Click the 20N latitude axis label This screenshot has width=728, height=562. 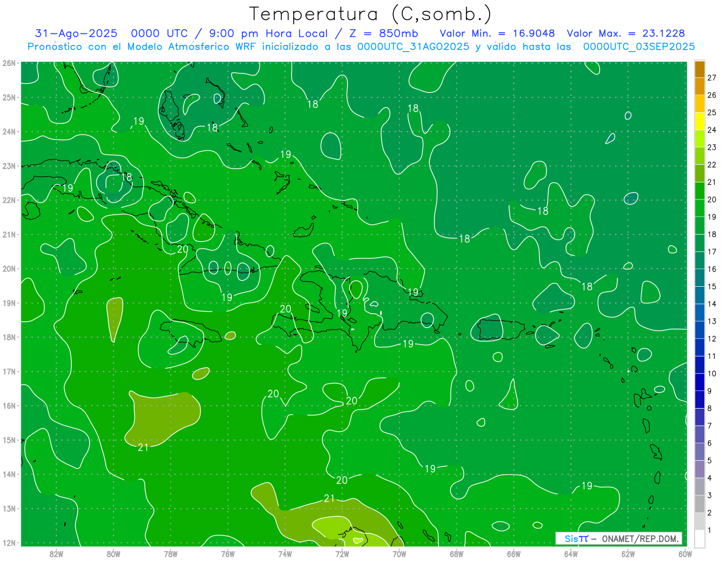[8, 269]
